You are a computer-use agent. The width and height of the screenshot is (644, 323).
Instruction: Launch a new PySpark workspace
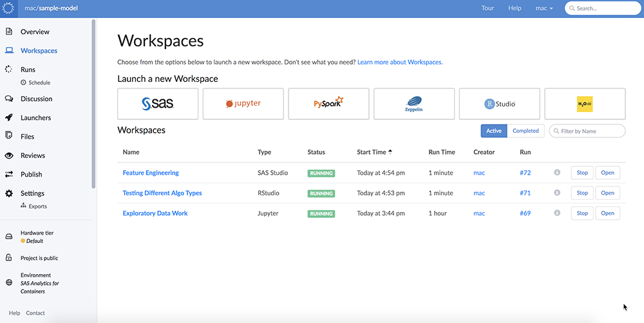328,104
